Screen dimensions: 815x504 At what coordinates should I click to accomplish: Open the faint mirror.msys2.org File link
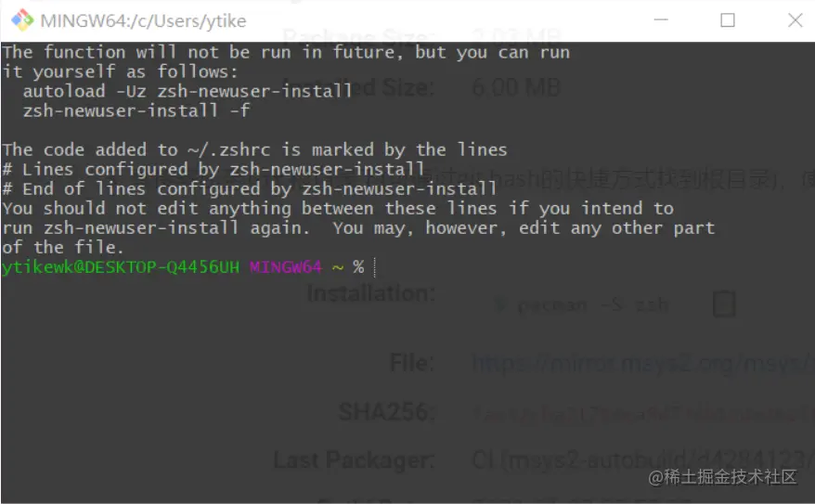tap(640, 364)
